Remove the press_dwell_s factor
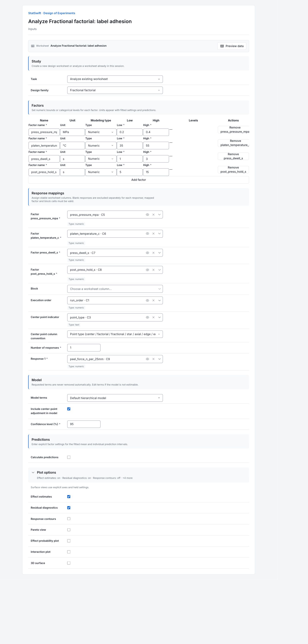This screenshot has height=644, width=308. (x=233, y=156)
